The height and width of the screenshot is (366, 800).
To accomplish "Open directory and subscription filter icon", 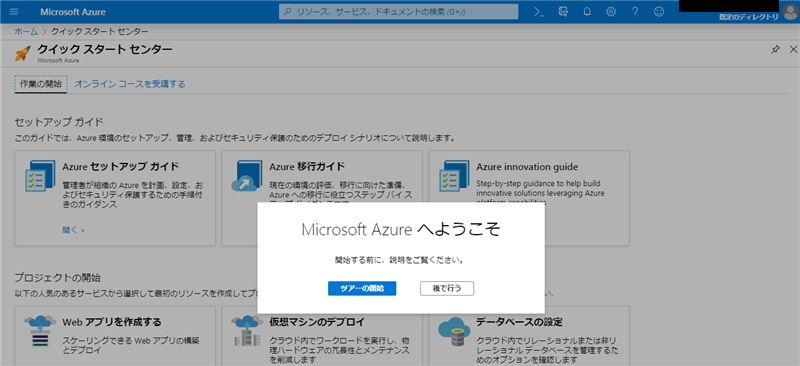I will pos(563,12).
